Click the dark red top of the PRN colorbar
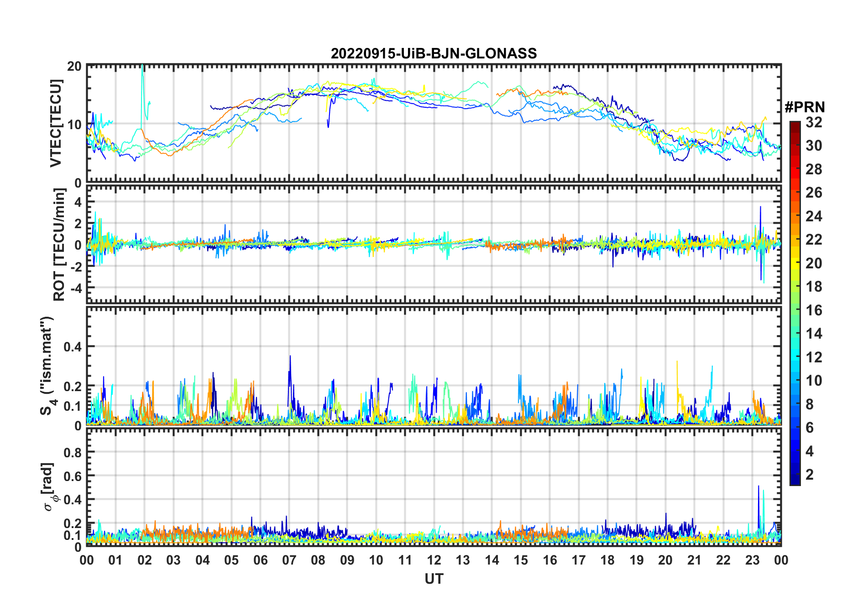The width and height of the screenshot is (868, 607). click(795, 125)
